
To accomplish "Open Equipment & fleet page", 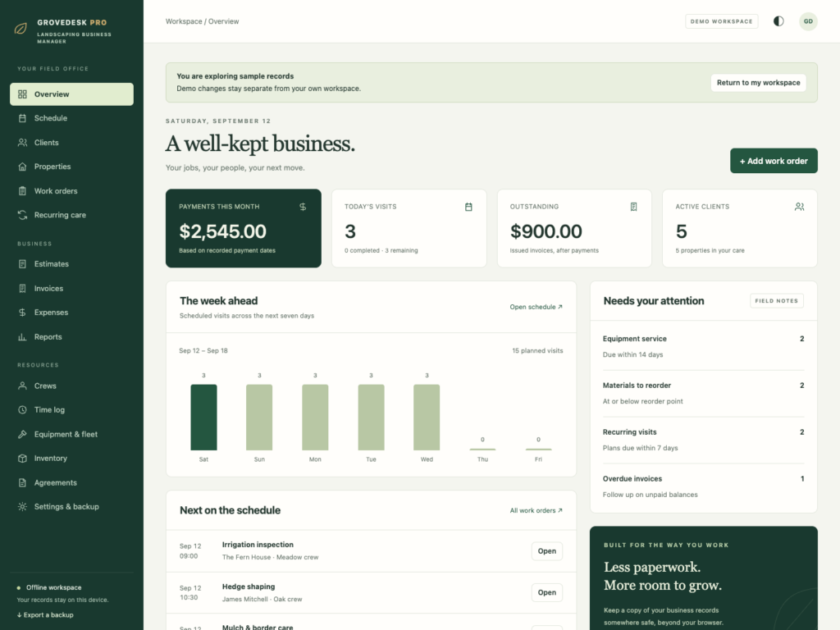I will click(x=72, y=435).
